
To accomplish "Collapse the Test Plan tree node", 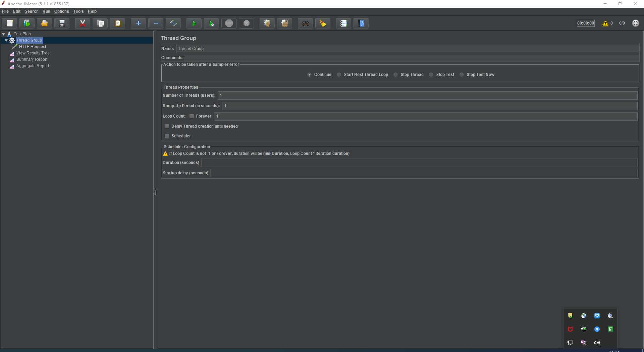I will (3, 34).
